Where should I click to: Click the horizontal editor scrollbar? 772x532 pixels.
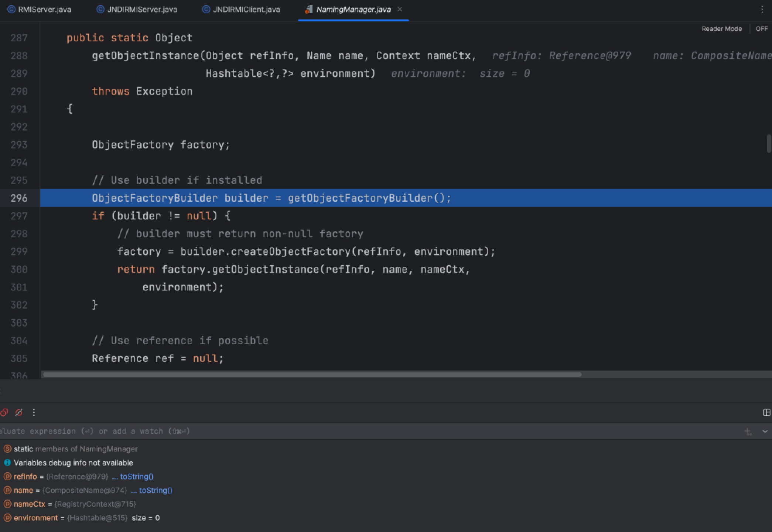[312, 375]
